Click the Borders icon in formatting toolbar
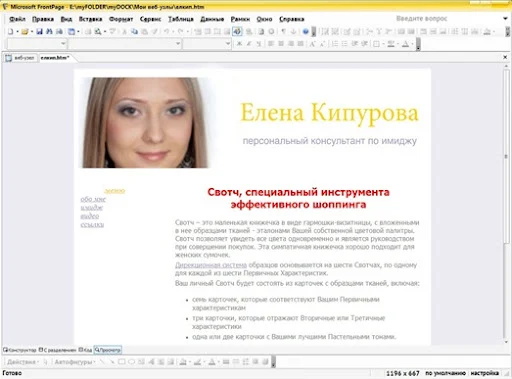The height and width of the screenshot is (379, 512). (376, 44)
